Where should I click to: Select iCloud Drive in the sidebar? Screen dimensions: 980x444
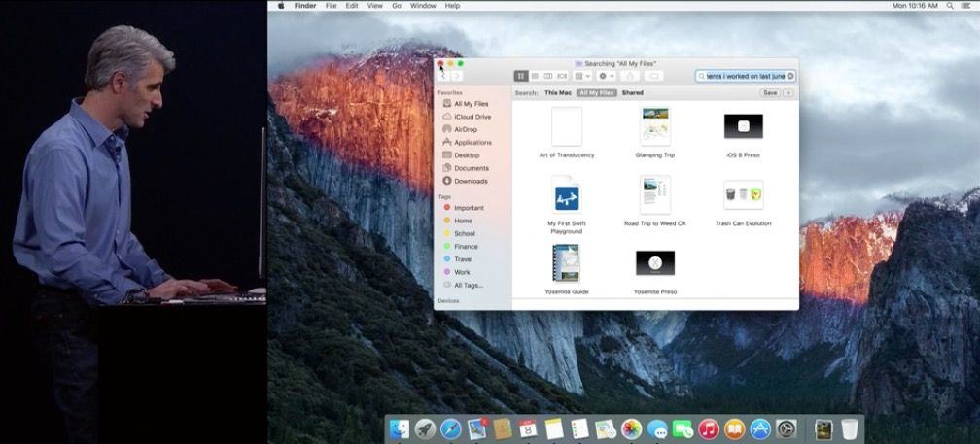pyautogui.click(x=471, y=117)
